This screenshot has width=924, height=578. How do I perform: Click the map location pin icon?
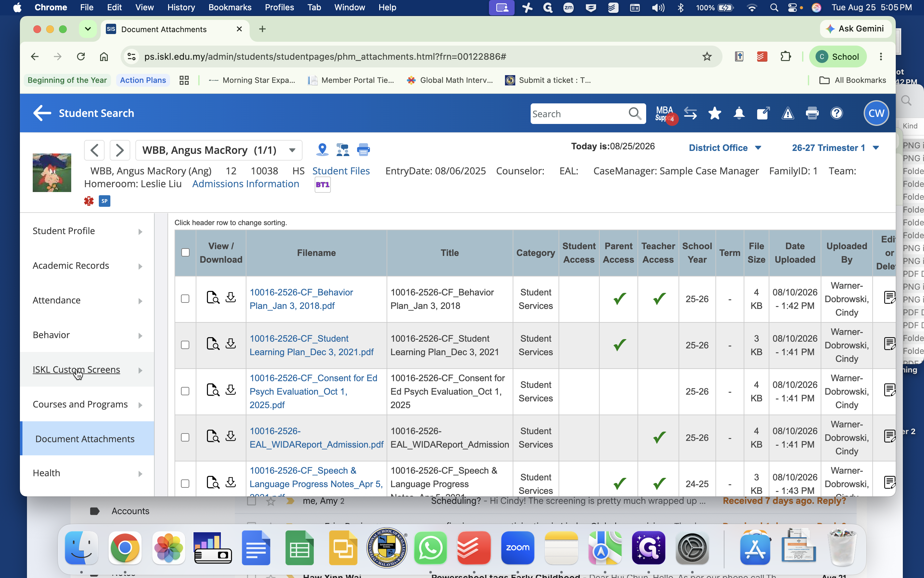point(322,149)
